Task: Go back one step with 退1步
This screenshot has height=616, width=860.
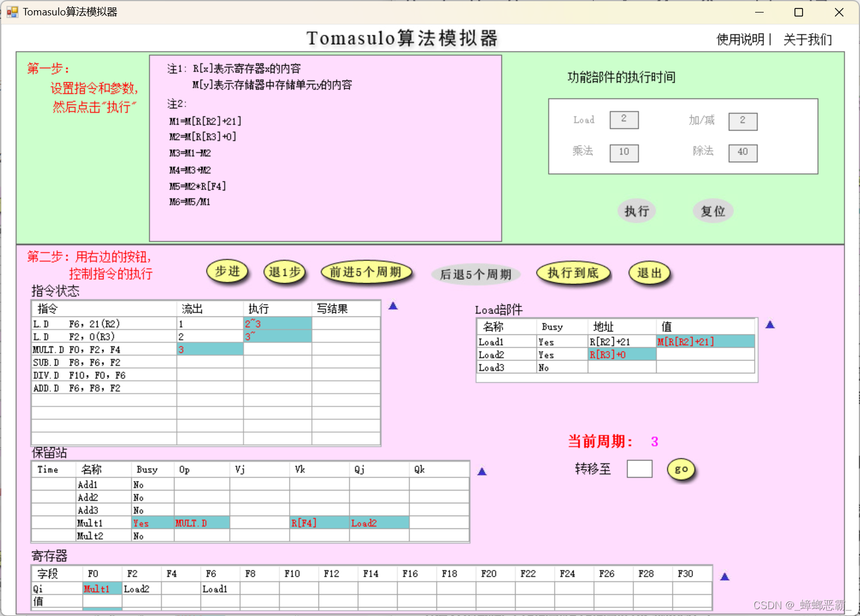Action: 284,272
